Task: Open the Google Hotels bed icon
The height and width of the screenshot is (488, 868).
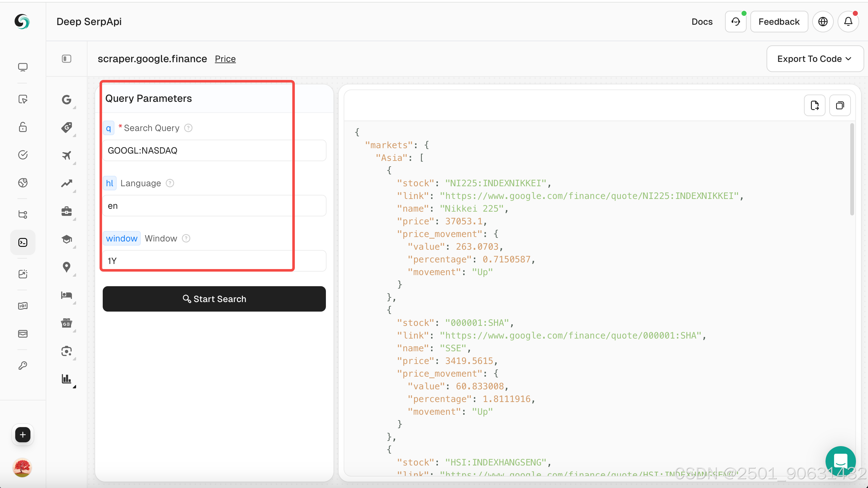Action: click(x=66, y=295)
